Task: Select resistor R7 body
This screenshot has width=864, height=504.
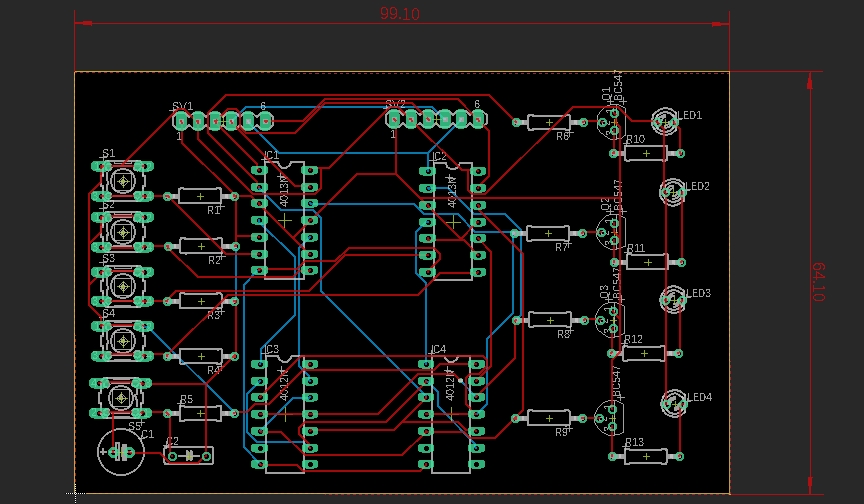Action: pyautogui.click(x=548, y=234)
